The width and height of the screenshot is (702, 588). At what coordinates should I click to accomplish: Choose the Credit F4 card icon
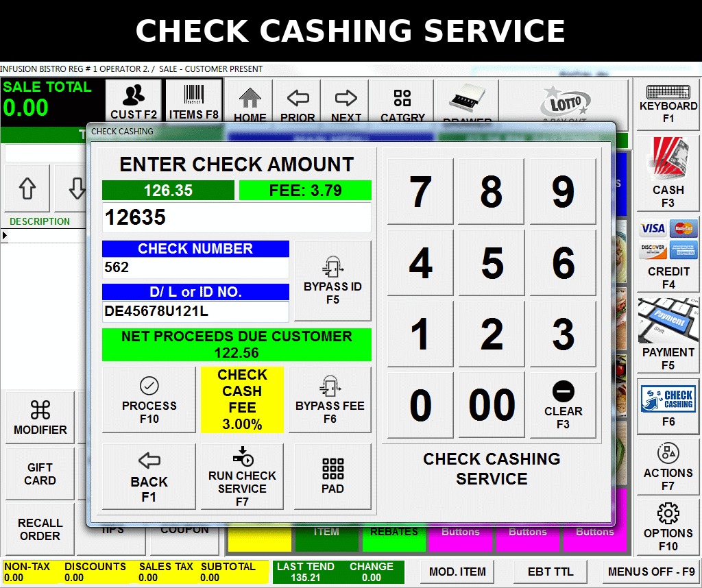[x=668, y=254]
